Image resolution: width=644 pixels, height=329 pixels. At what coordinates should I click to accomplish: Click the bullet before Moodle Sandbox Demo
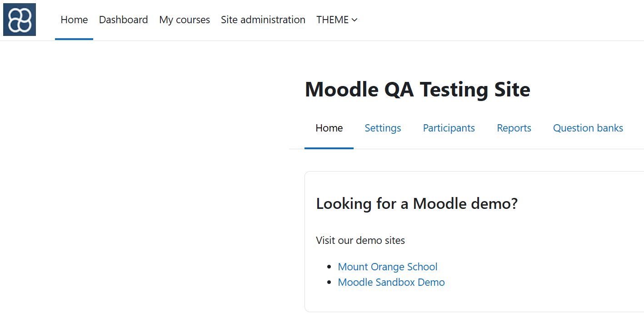(x=329, y=283)
